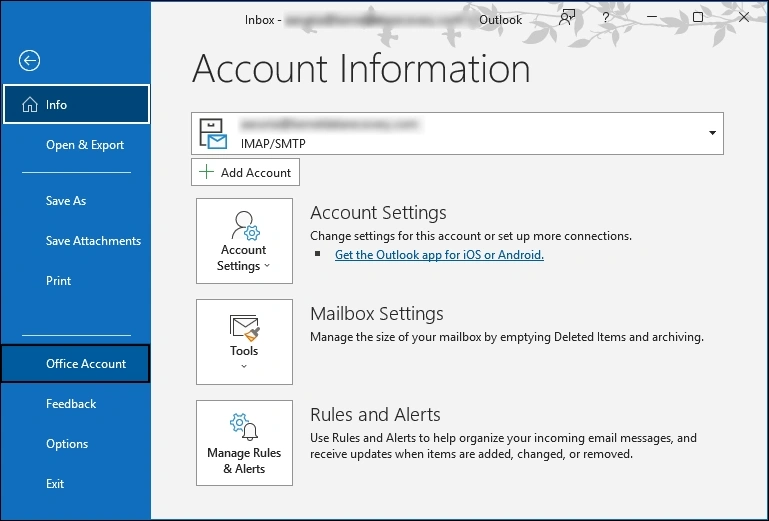Choose Save Attachments in the sidebar

pyautogui.click(x=93, y=240)
